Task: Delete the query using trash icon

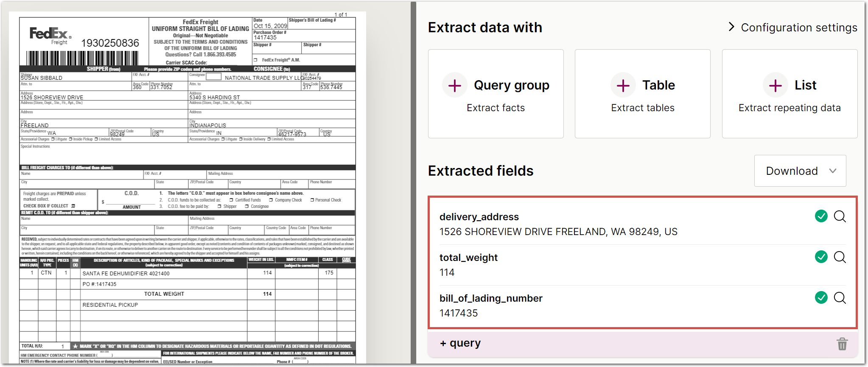Action: pyautogui.click(x=842, y=344)
